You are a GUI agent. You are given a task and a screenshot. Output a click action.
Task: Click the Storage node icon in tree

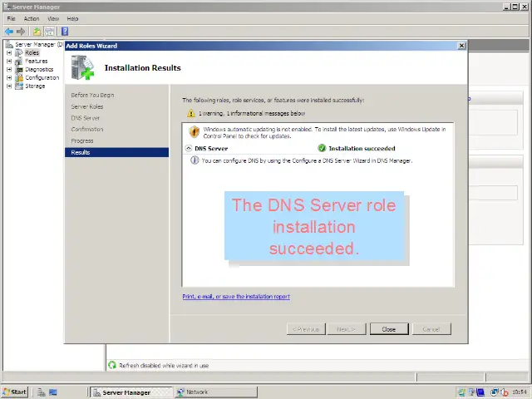coord(19,86)
